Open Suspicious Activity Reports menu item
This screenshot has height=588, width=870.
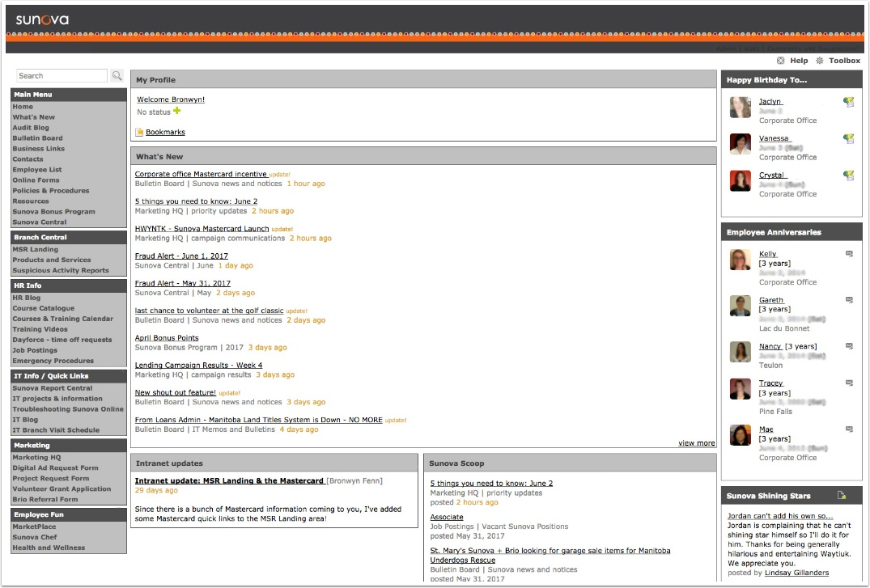pyautogui.click(x=61, y=270)
